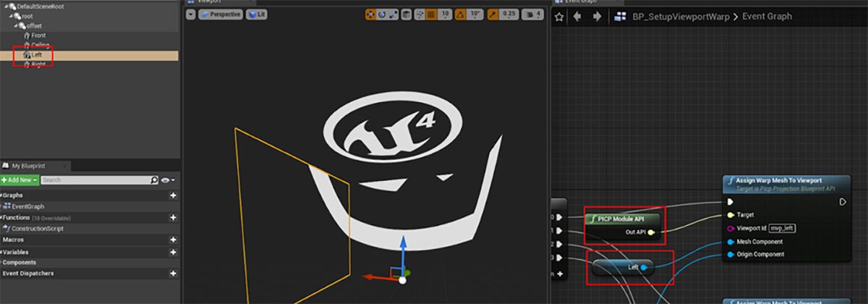Viewport: 868px width, 304px height.
Task: Open camera speed setting 4
Action: (x=535, y=14)
